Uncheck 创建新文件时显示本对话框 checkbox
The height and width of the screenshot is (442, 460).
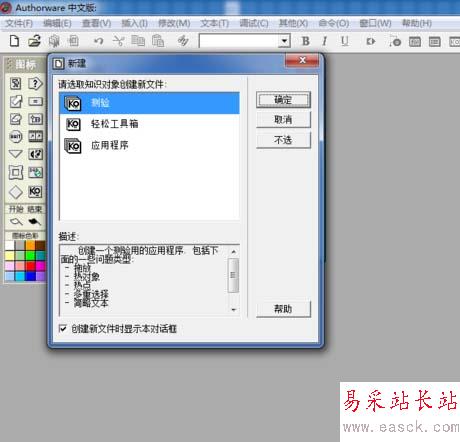(x=62, y=329)
